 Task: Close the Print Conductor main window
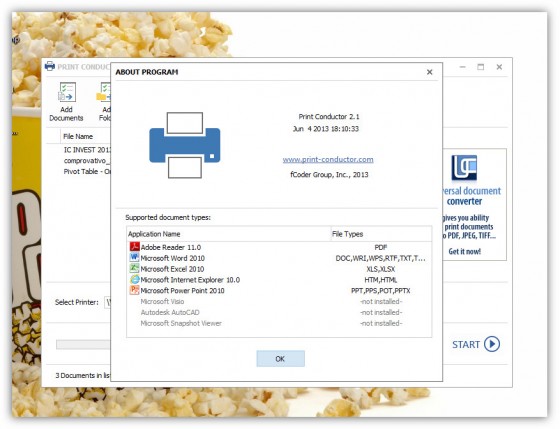(x=499, y=67)
